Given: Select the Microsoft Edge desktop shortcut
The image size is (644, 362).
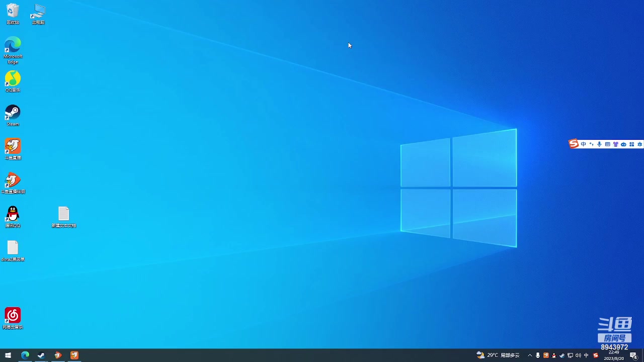Looking at the screenshot, I should (x=13, y=50).
